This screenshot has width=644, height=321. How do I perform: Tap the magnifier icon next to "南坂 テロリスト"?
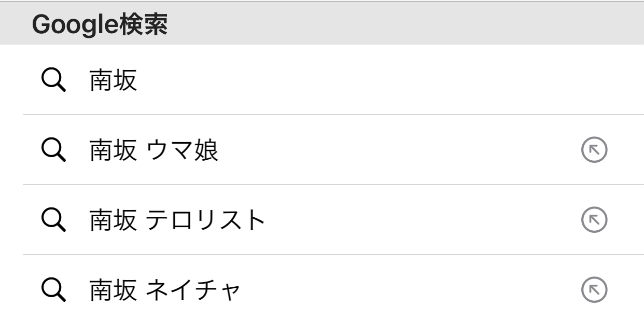pyautogui.click(x=53, y=221)
